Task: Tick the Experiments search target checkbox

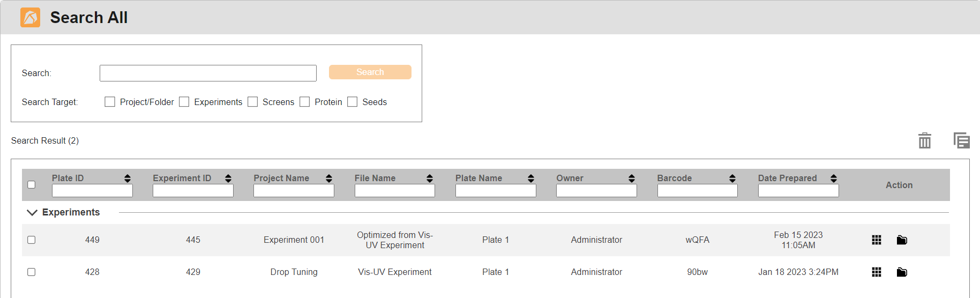Action: [184, 102]
